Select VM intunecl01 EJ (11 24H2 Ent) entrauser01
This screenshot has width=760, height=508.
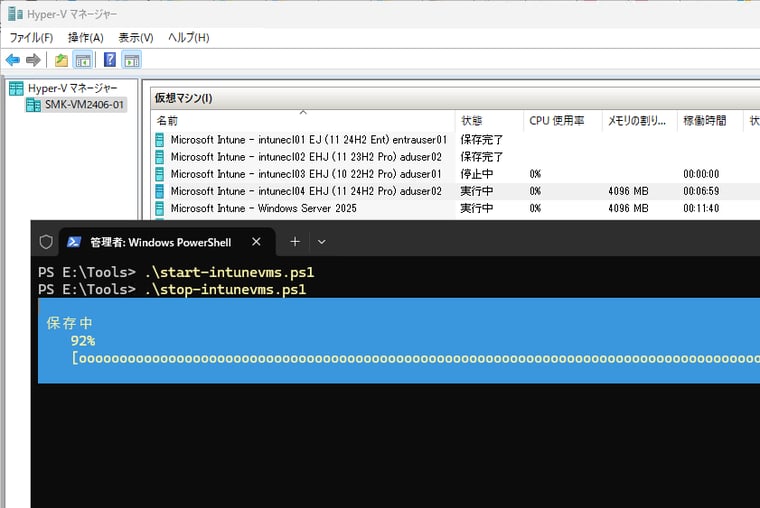click(x=309, y=140)
